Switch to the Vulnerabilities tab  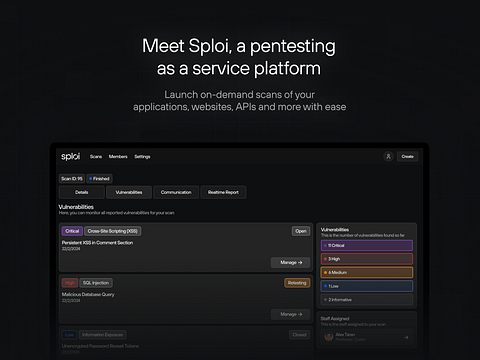(129, 192)
